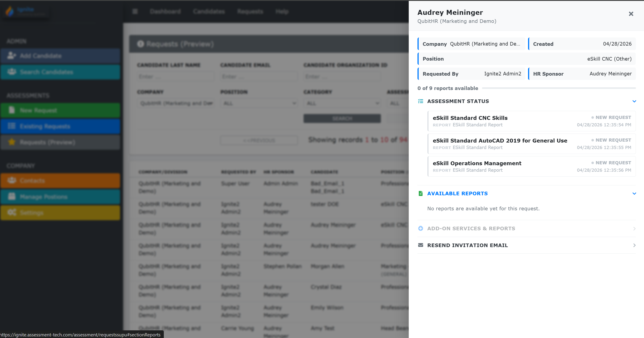Click the Manage Positions icon

(11, 196)
